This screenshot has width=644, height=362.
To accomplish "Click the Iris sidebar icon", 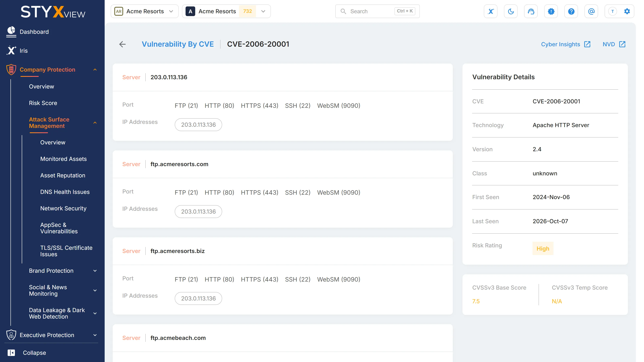I will pos(11,50).
